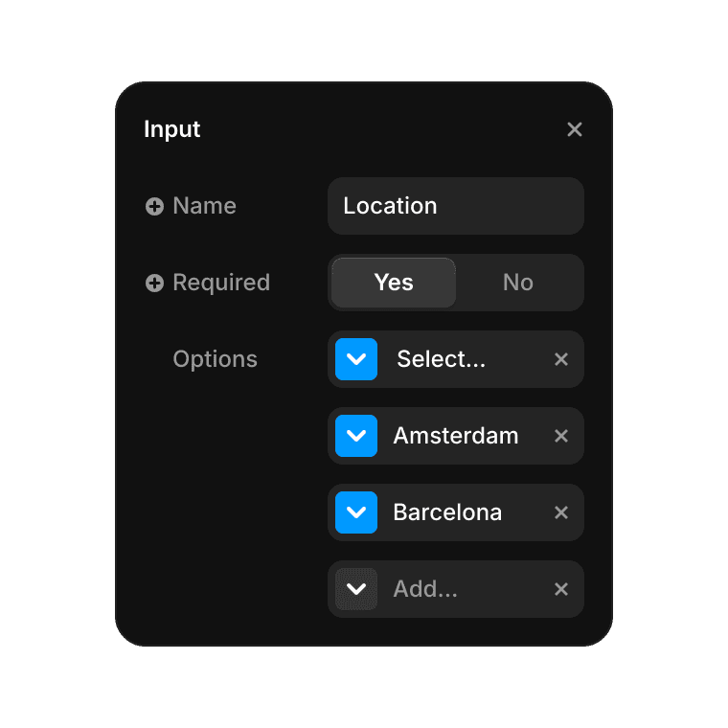Select the Amsterdam option text

click(455, 436)
